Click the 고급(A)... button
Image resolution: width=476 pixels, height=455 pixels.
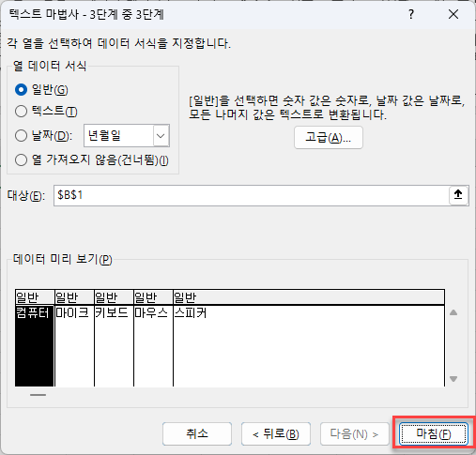click(329, 138)
